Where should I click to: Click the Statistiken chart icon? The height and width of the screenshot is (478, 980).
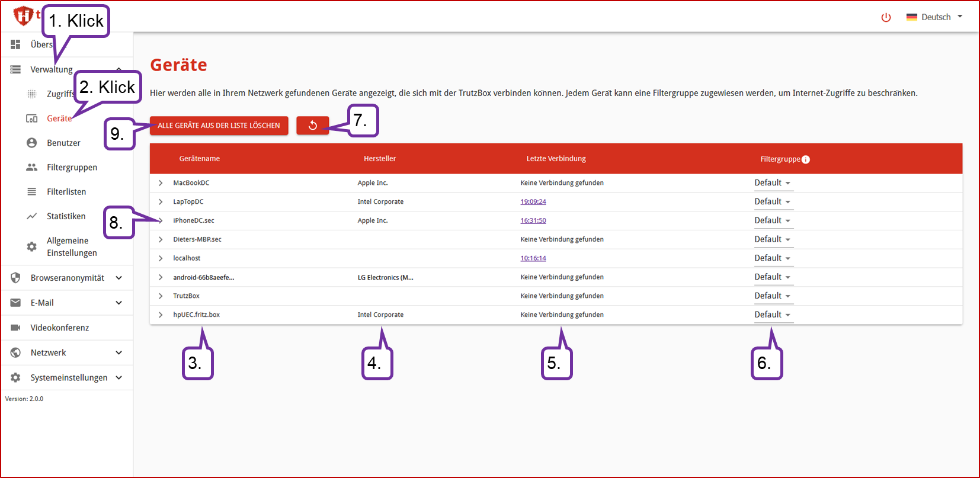(x=32, y=216)
